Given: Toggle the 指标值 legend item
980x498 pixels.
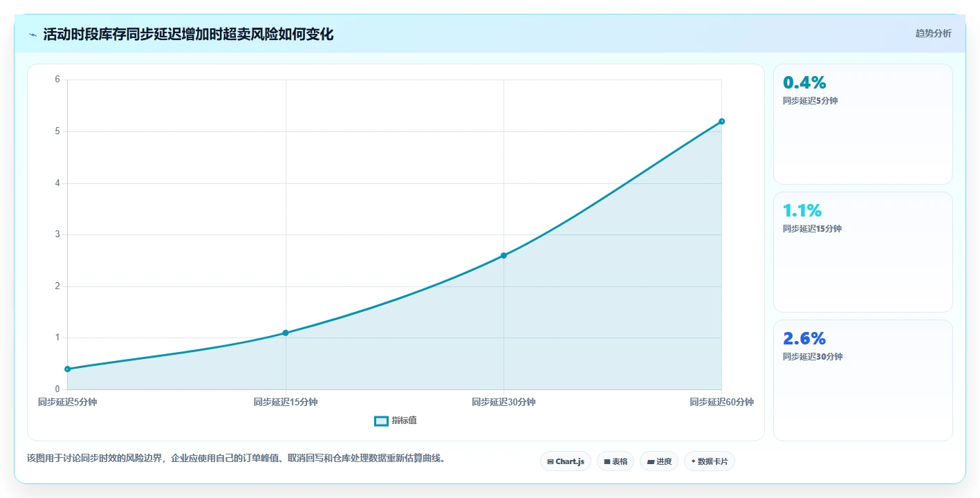Looking at the screenshot, I should pyautogui.click(x=396, y=421).
